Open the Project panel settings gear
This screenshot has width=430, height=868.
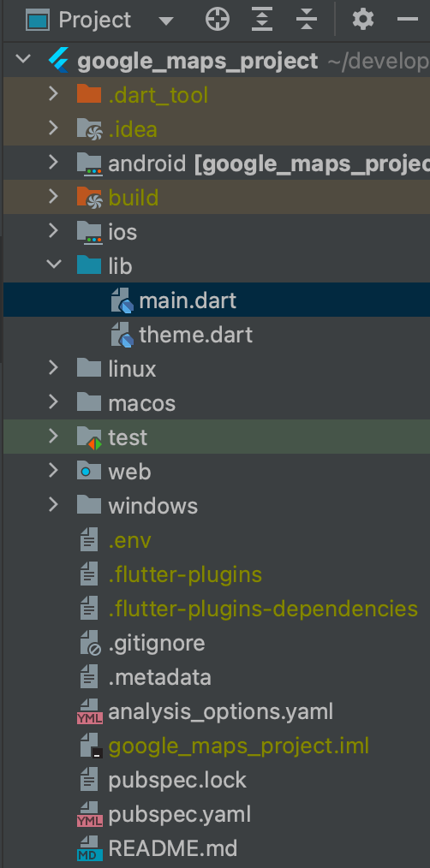[363, 20]
